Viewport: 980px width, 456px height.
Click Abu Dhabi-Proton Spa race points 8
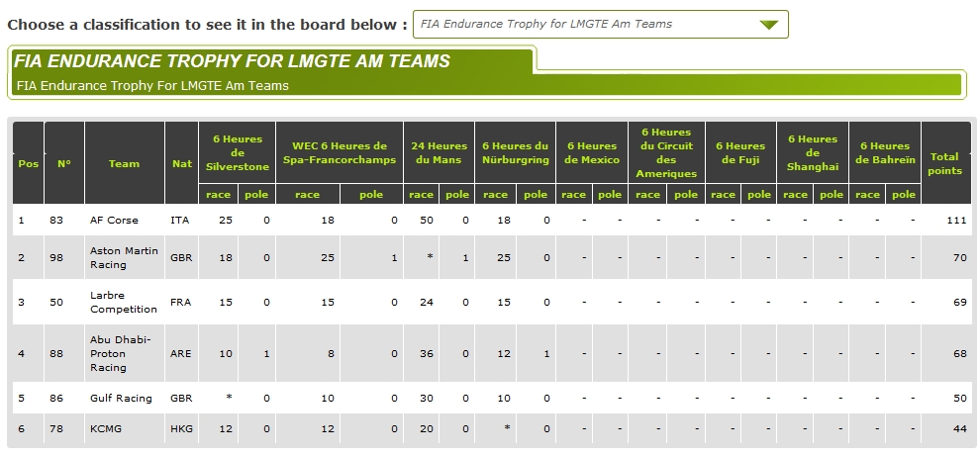click(331, 353)
